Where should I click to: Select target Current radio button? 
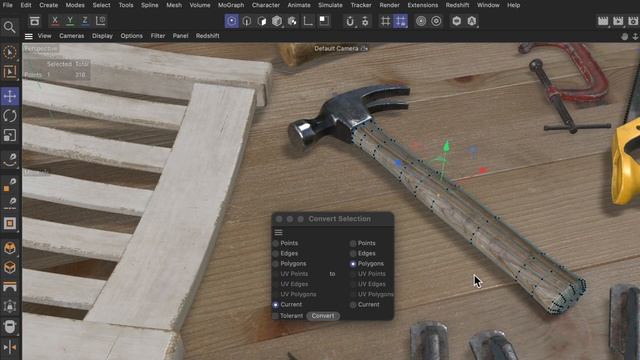point(353,305)
